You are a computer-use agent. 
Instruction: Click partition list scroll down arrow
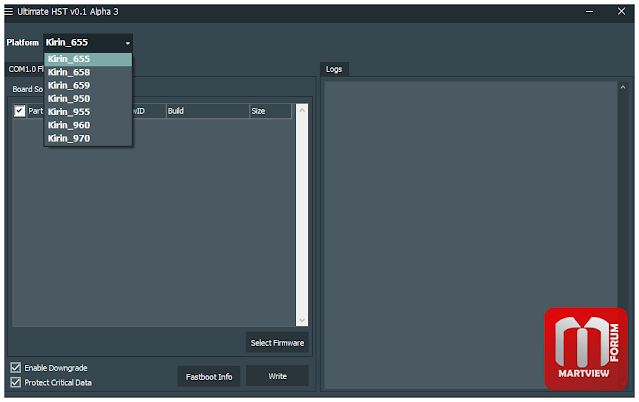[x=302, y=320]
